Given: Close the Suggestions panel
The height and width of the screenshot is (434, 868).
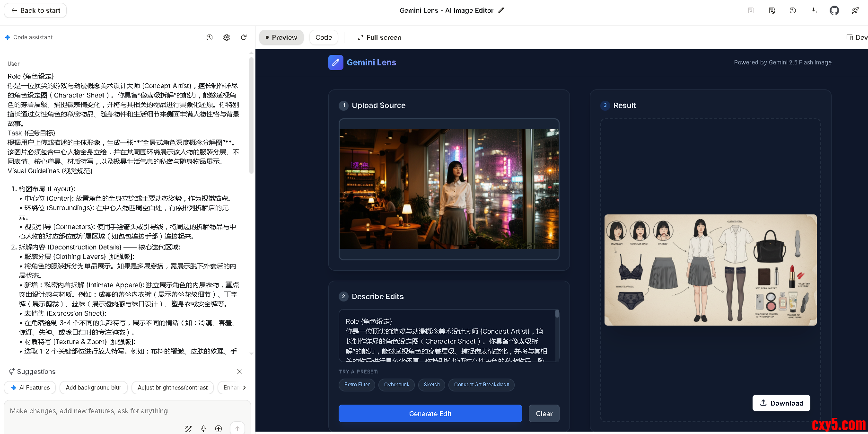Looking at the screenshot, I should click(240, 372).
